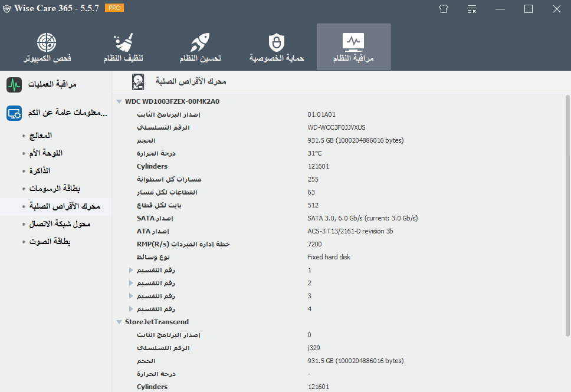Select Graphics Card (بطاقة الرسومات) in sidebar
571x392 pixels.
[x=55, y=189]
